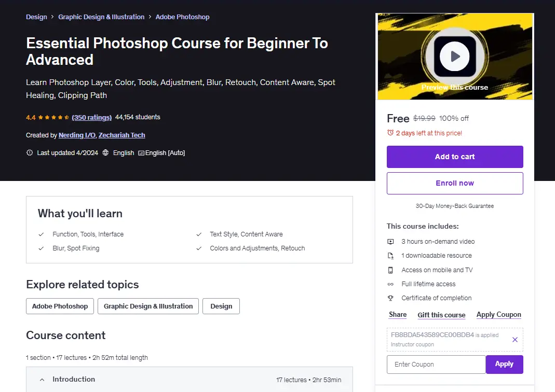Click the mobile access icon
Screen dimensions: 555x392
click(x=390, y=270)
